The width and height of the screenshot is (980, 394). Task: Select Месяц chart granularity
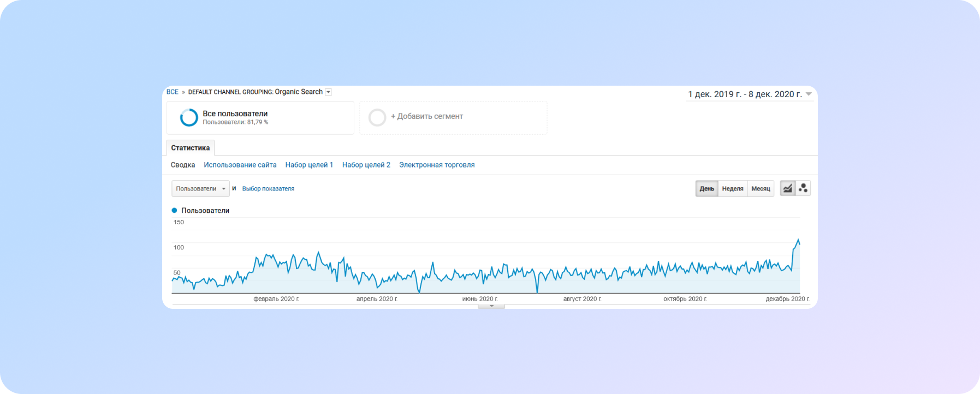761,189
